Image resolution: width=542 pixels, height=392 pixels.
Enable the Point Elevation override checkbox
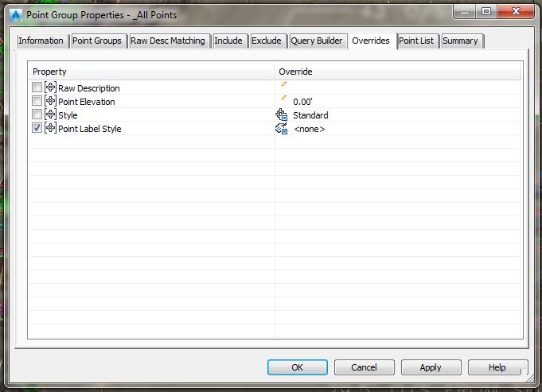point(37,101)
